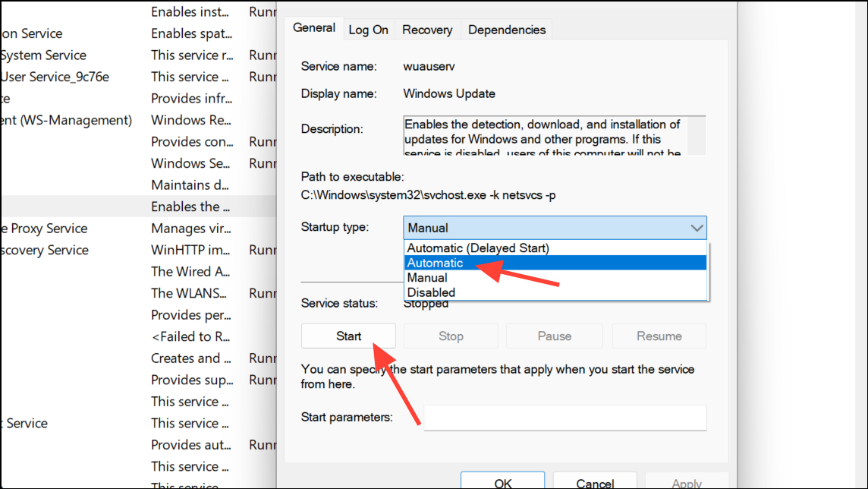Click the greyed Resume button
The height and width of the screenshot is (489, 868).
(x=659, y=336)
